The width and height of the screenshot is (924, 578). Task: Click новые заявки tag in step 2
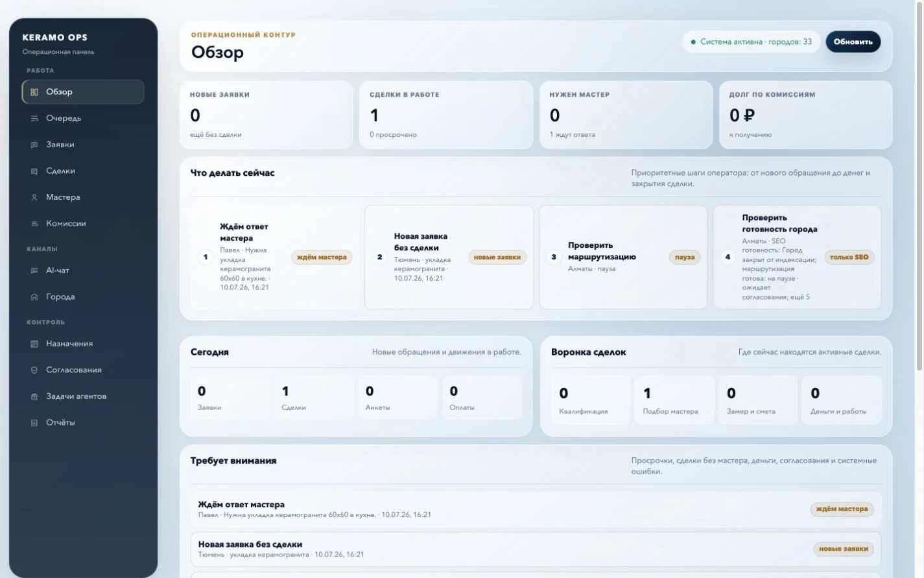(x=497, y=258)
